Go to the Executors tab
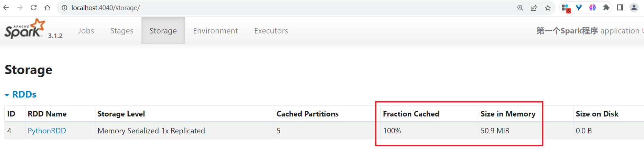 (271, 31)
